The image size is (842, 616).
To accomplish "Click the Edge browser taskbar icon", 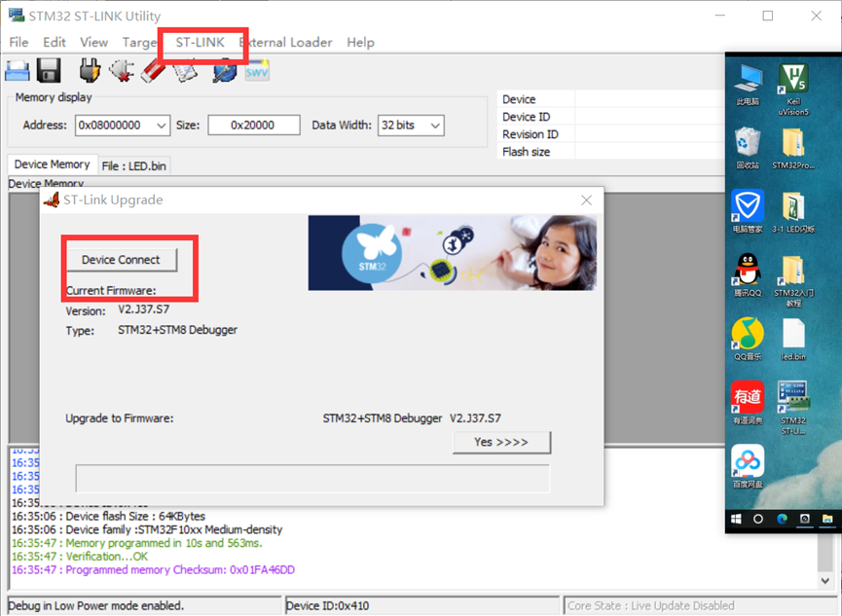I will (x=782, y=519).
